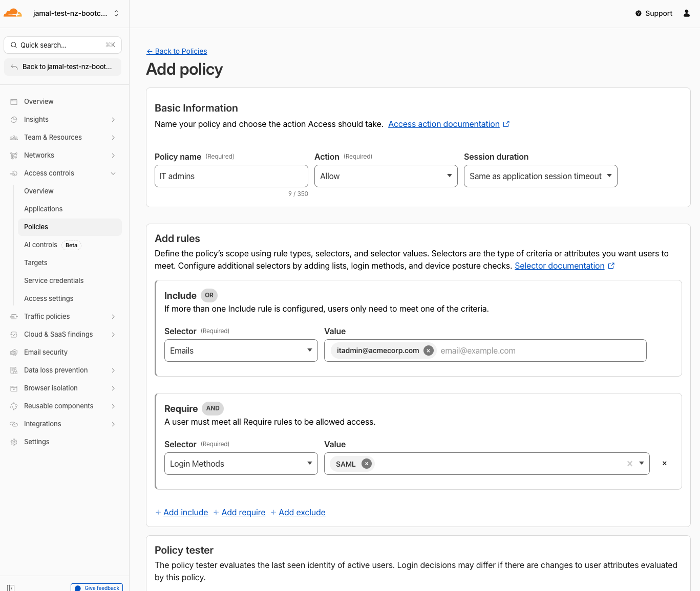Open Access settings submenu item
This screenshot has width=700, height=591.
[x=70, y=298]
